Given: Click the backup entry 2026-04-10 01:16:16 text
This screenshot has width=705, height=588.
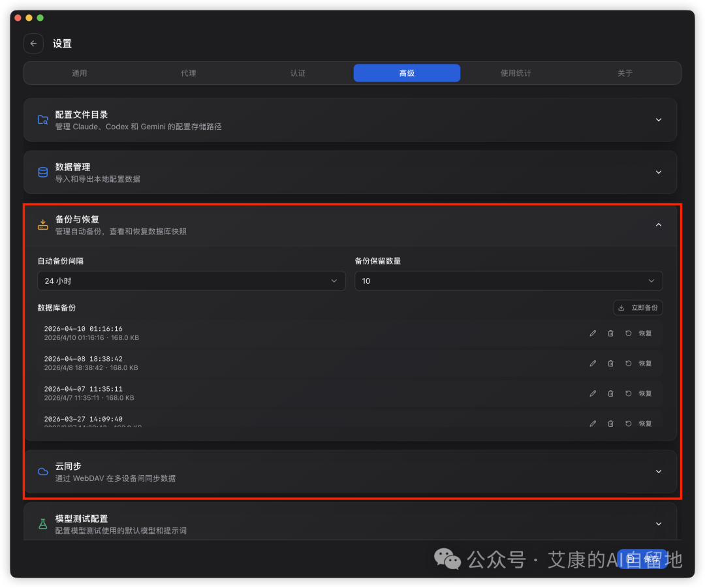Looking at the screenshot, I should pyautogui.click(x=83, y=329).
